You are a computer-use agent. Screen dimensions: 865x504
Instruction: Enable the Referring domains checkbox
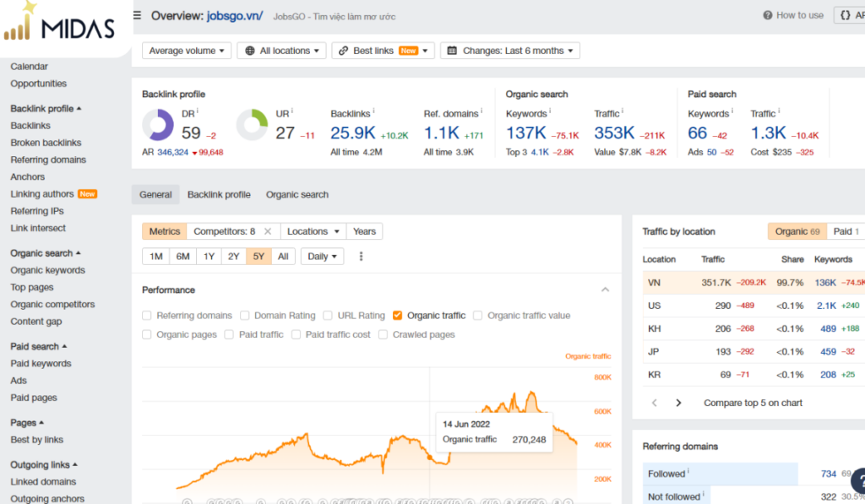click(147, 316)
